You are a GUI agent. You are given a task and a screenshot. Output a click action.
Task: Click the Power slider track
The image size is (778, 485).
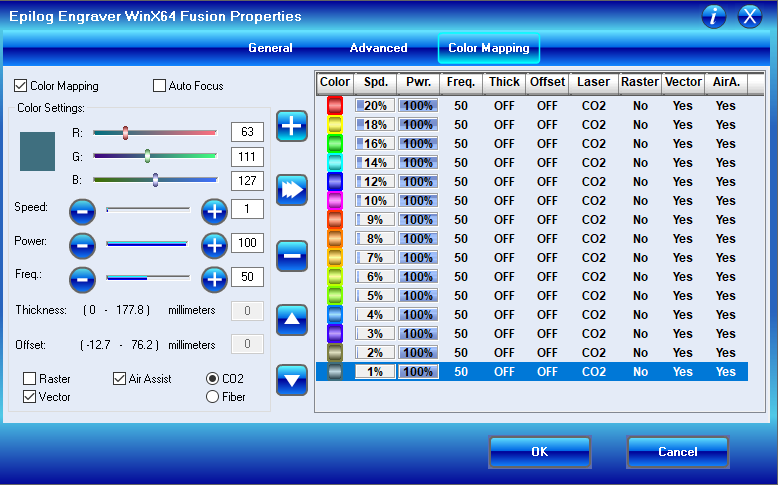pos(148,244)
